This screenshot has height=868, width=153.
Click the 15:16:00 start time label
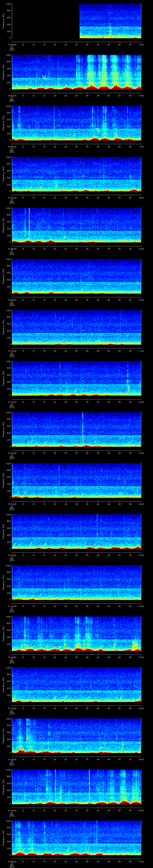pyautogui.click(x=12, y=657)
